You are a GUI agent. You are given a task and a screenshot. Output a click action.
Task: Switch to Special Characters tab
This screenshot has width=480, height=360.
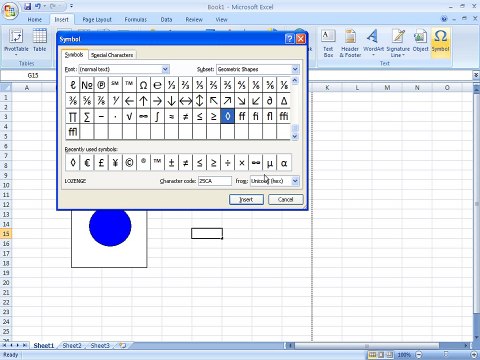tap(112, 55)
